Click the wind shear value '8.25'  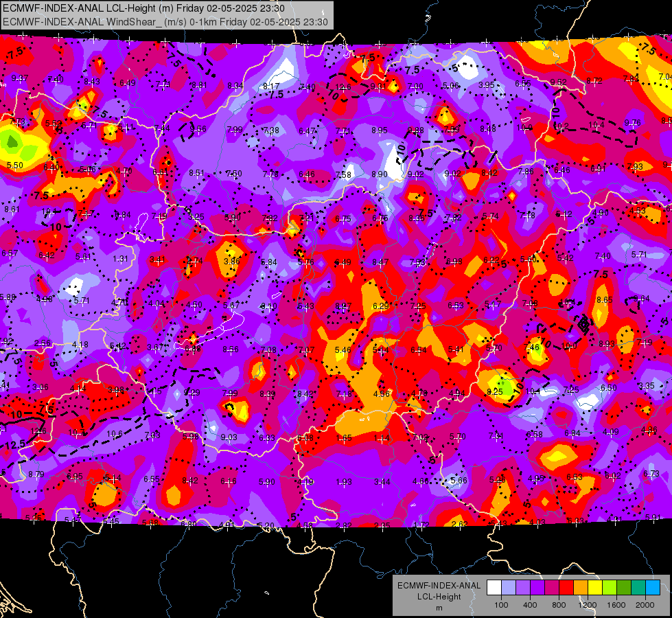tap(495, 391)
